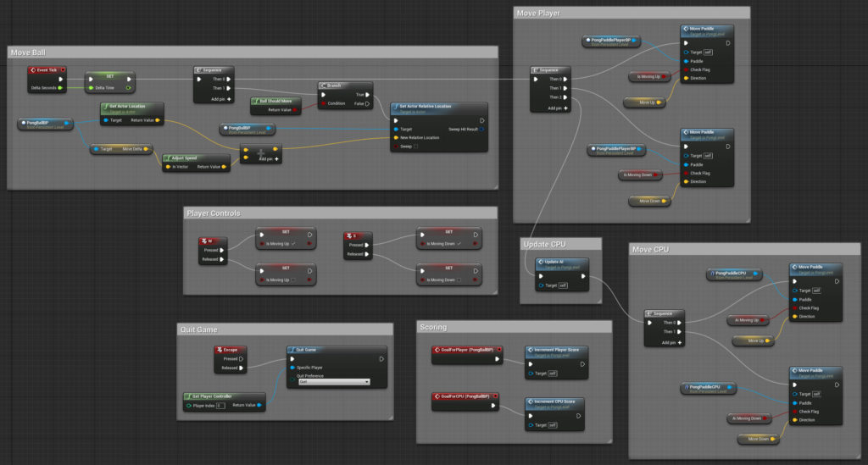Image resolution: width=868 pixels, height=465 pixels.
Task: Click the Sweep Hit Result output pin
Action: click(x=481, y=130)
